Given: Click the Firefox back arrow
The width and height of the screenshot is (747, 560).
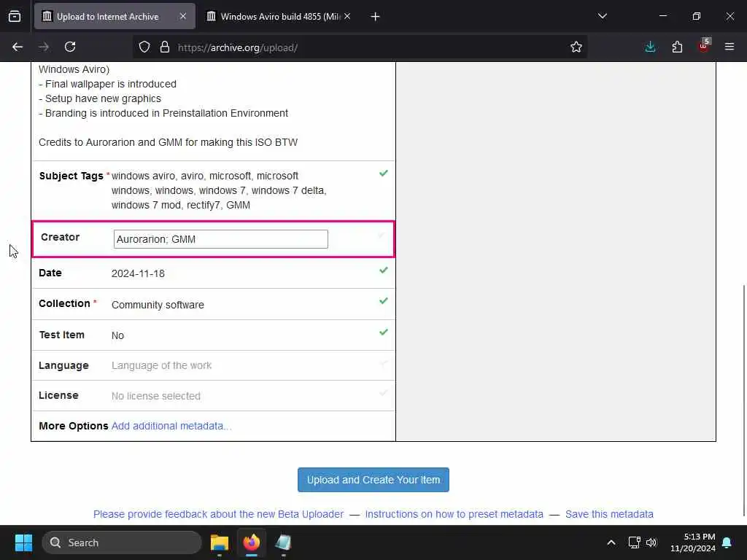Looking at the screenshot, I should [x=18, y=47].
